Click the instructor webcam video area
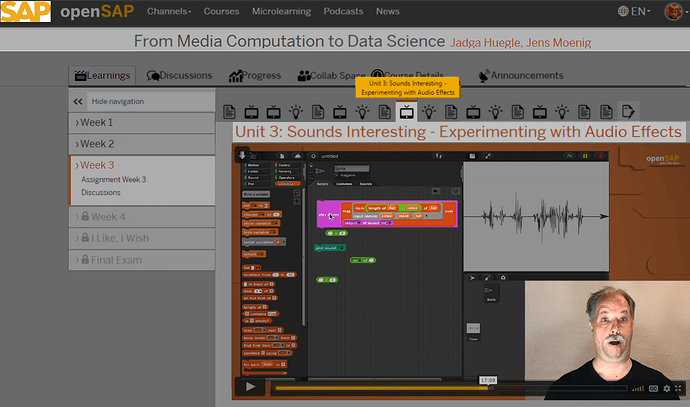This screenshot has width=690, height=407. click(607, 340)
